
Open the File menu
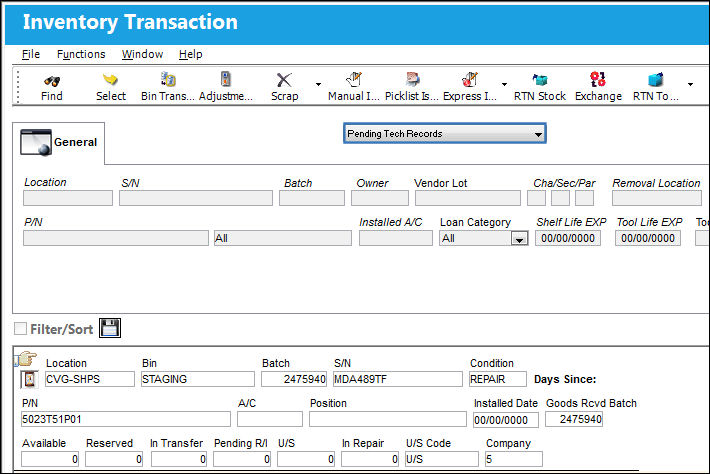click(31, 54)
